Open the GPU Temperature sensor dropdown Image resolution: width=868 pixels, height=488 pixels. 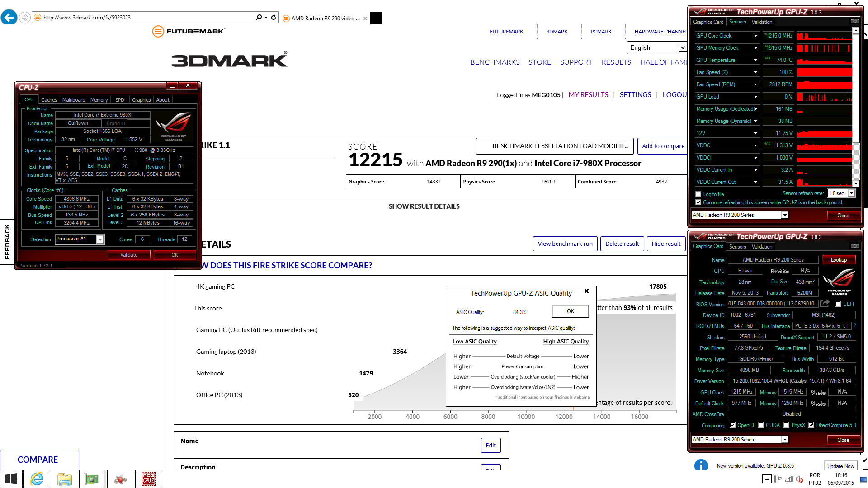[755, 60]
